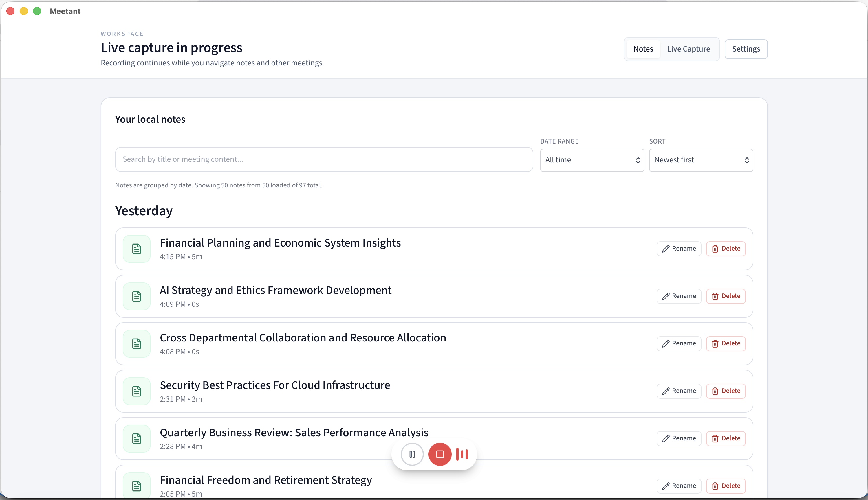Screen dimensions: 868x500
Task: Stop the live recording
Action: 440,454
